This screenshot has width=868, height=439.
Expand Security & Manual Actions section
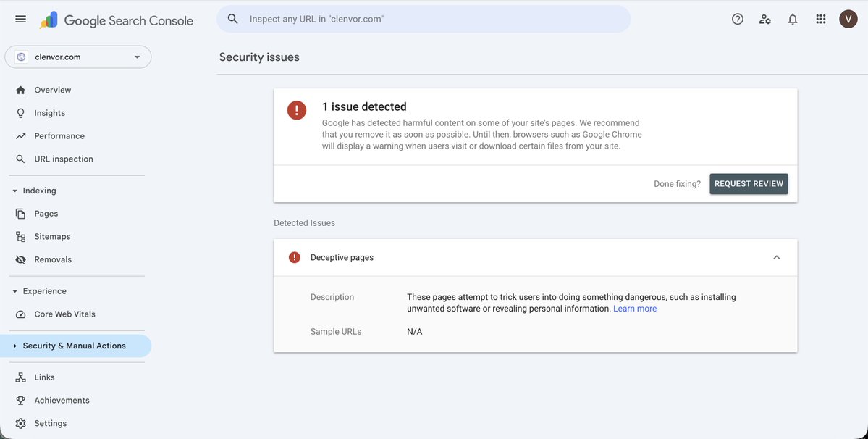[15, 346]
